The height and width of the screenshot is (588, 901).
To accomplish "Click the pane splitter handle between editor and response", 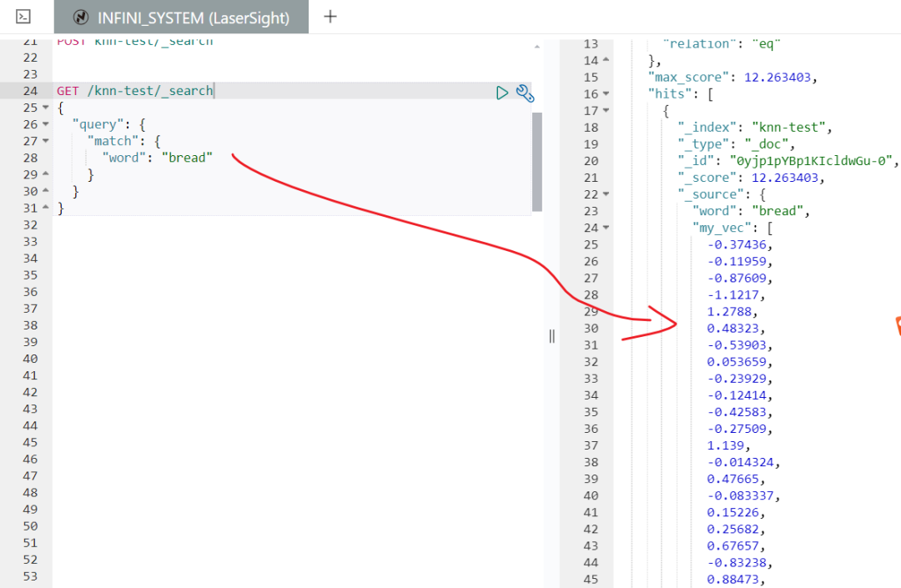I will pyautogui.click(x=551, y=336).
